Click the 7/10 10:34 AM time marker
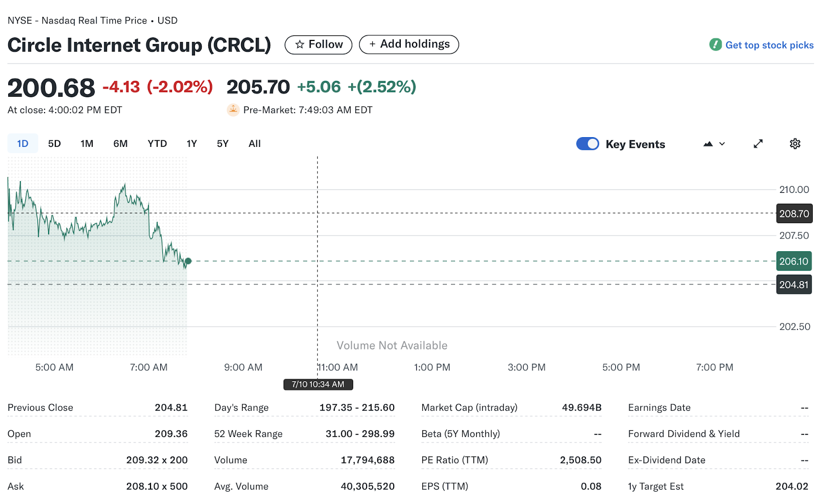 point(318,384)
